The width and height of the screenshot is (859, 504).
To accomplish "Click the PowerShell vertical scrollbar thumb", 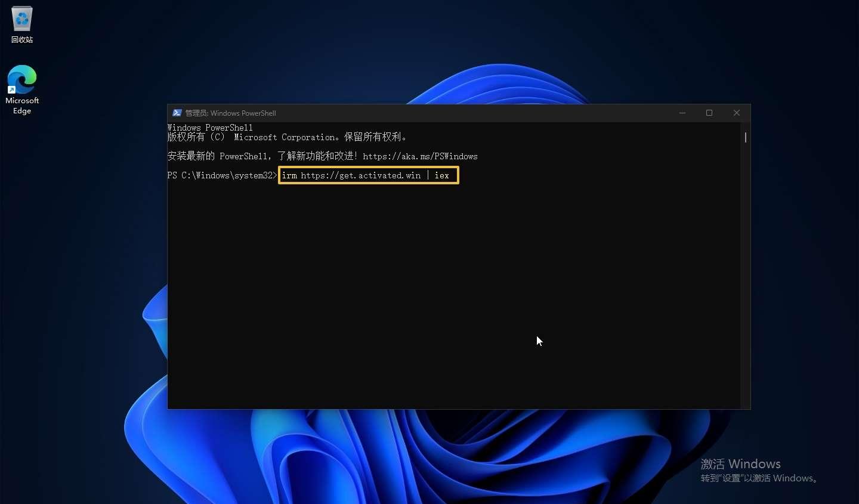I will pos(746,137).
